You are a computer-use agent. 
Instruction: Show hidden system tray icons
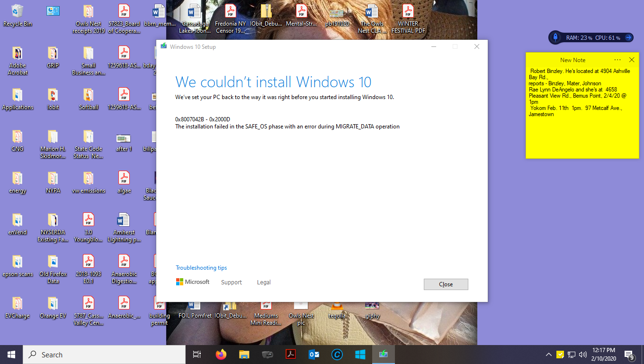click(x=549, y=355)
